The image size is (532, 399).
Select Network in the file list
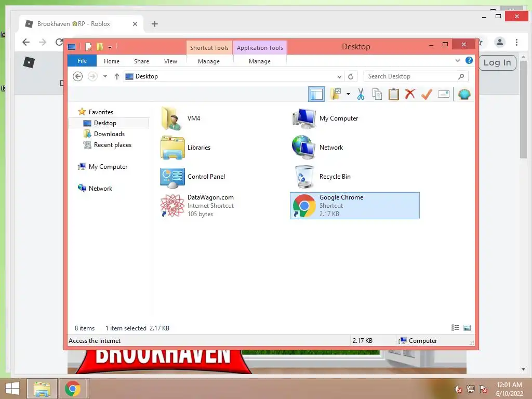click(x=317, y=147)
